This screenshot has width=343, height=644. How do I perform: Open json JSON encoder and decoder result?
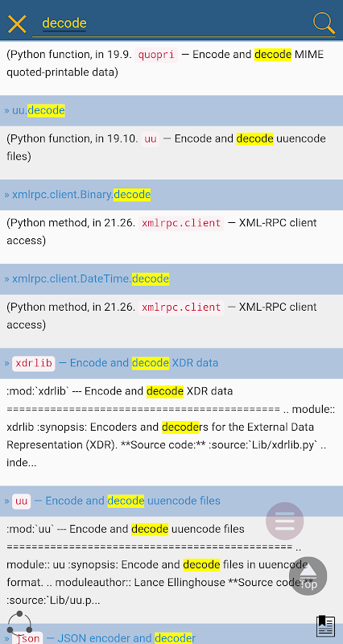click(x=105, y=638)
